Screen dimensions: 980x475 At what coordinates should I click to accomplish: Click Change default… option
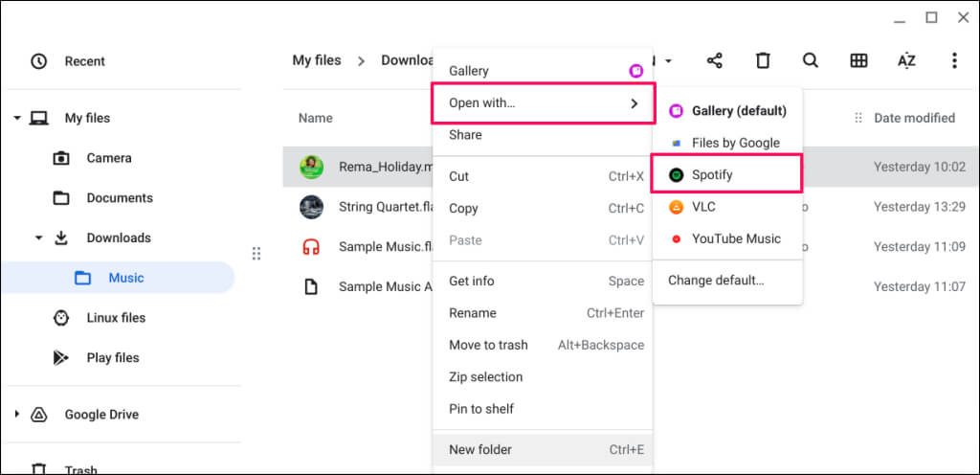pos(716,281)
